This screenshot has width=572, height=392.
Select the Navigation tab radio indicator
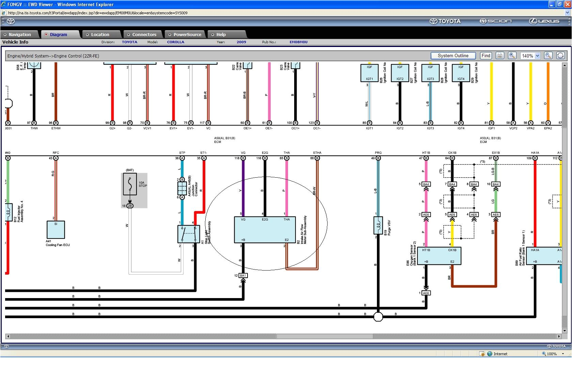5,34
